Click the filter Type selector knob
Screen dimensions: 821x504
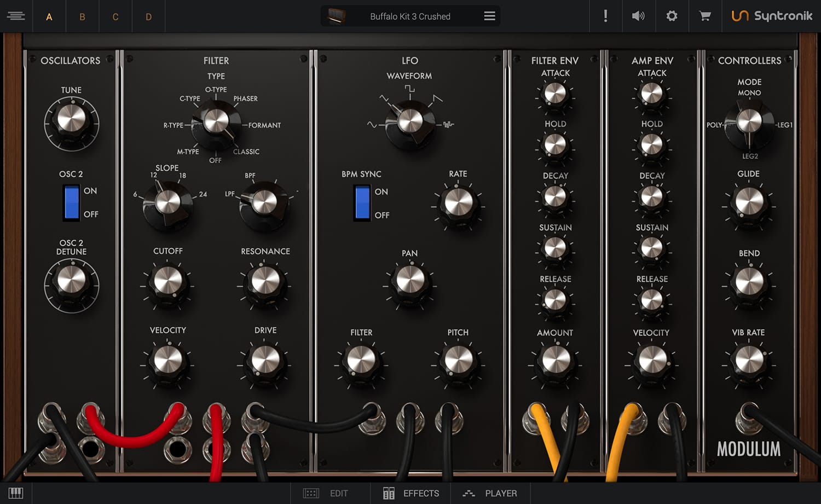(216, 121)
